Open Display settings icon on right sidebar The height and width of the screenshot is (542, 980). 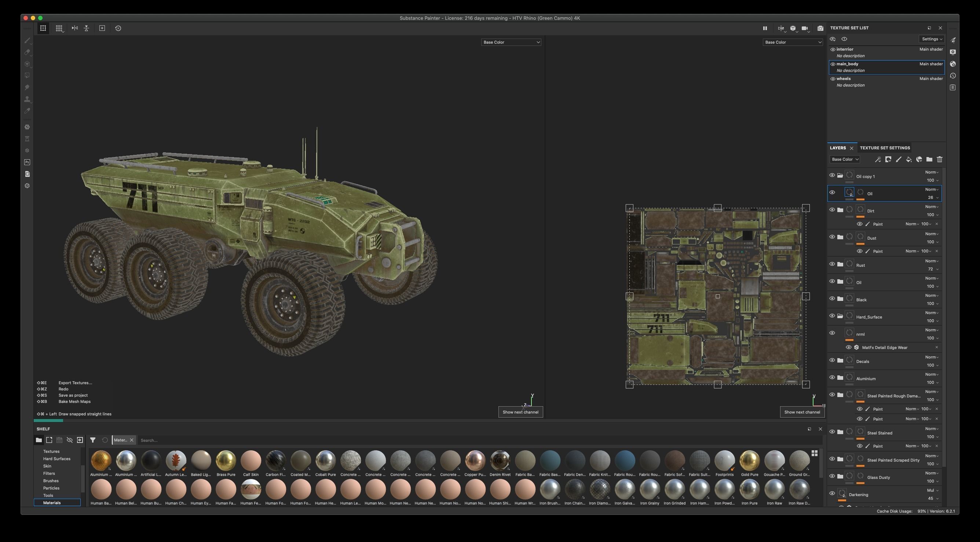953,52
